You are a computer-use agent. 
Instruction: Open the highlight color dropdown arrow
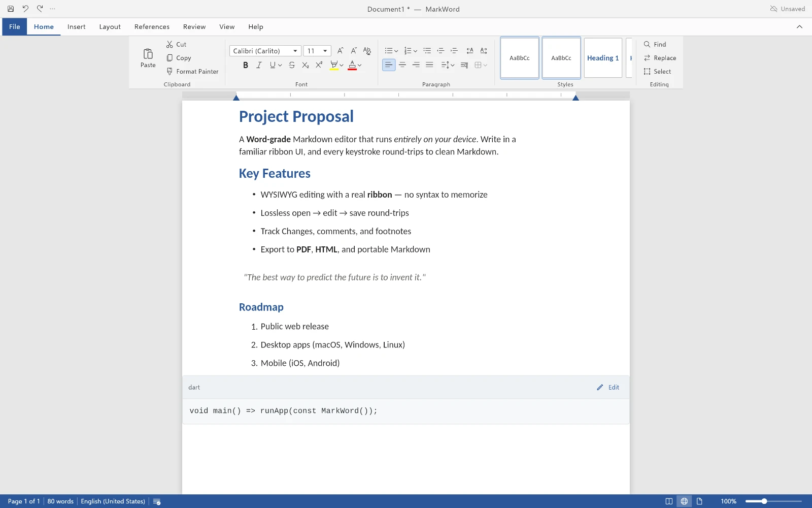tap(342, 65)
